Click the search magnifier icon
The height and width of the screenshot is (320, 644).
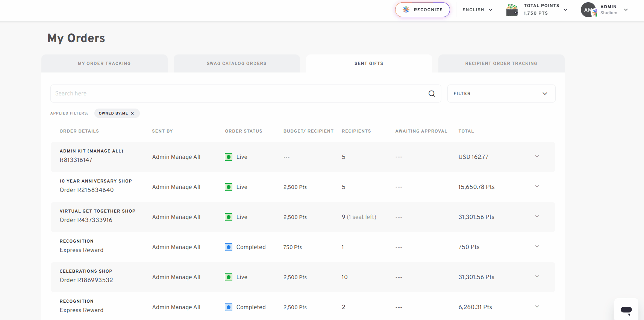[432, 94]
